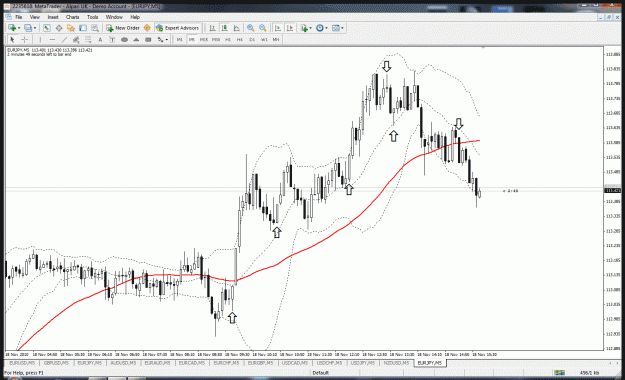
Task: Select the MN timeframe
Action: (276, 39)
